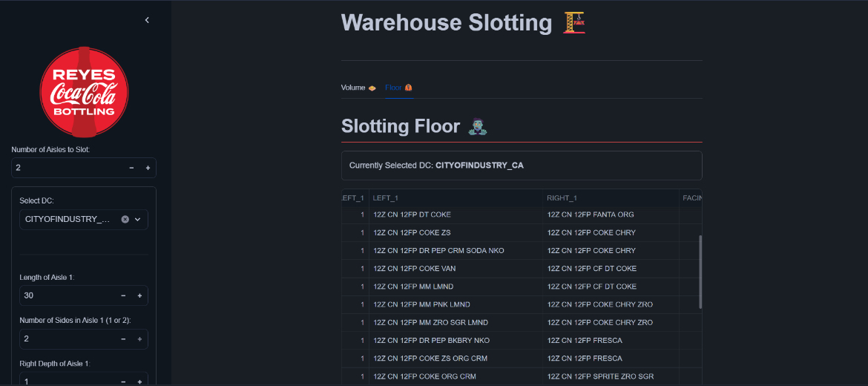Decrease Number of Sides in Aisle 1

click(x=123, y=338)
